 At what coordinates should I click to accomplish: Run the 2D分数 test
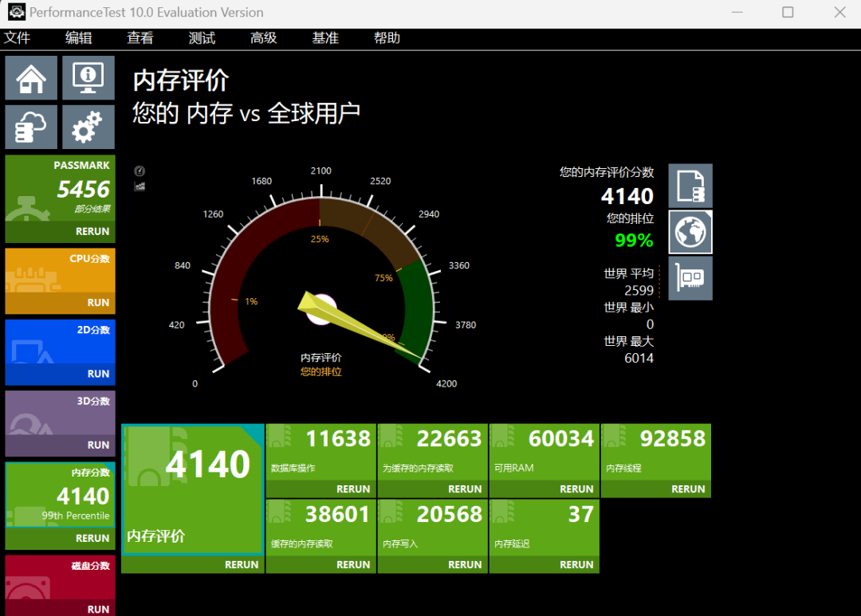click(98, 374)
